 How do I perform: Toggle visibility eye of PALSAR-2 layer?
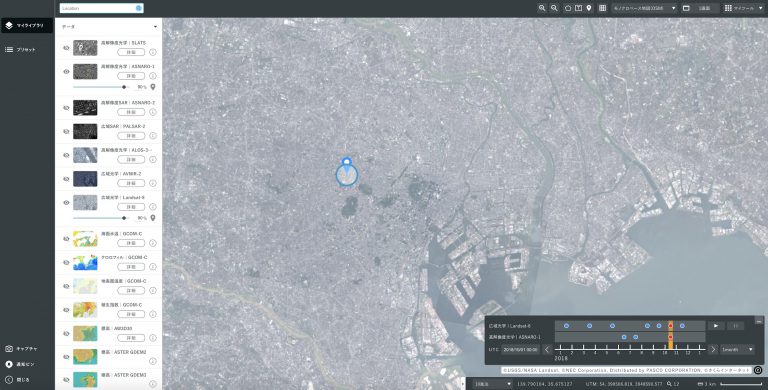66,131
